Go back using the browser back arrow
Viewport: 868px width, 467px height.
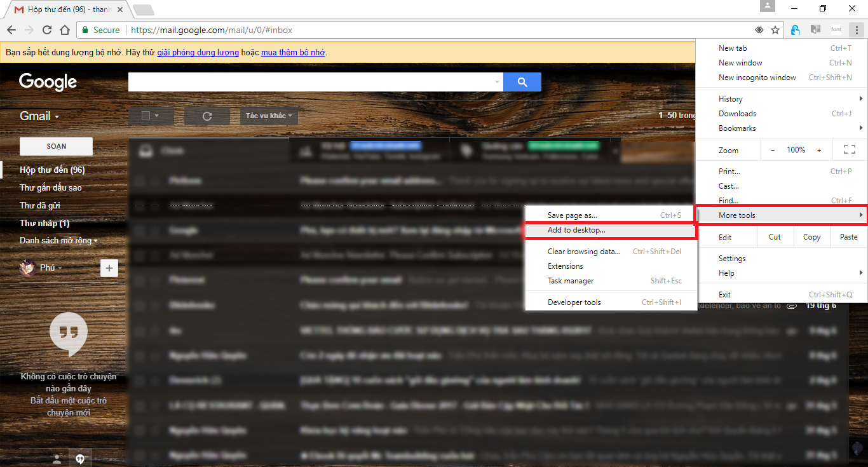click(11, 30)
